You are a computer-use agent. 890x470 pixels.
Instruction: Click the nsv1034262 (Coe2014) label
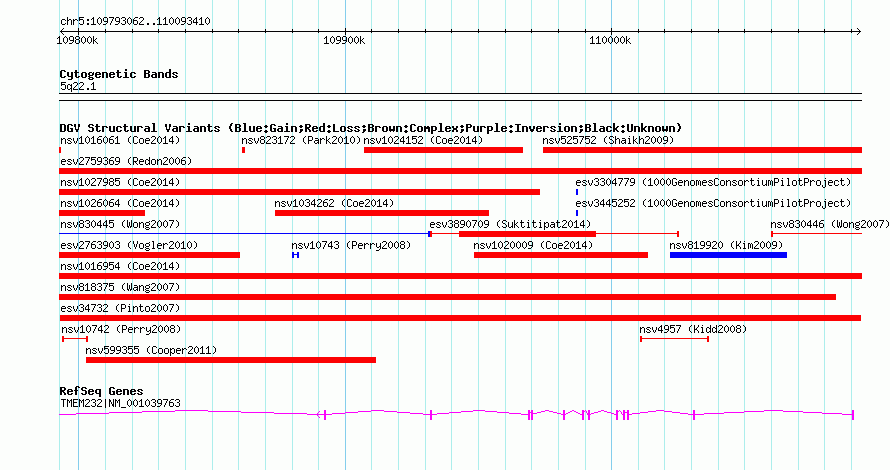[334, 203]
